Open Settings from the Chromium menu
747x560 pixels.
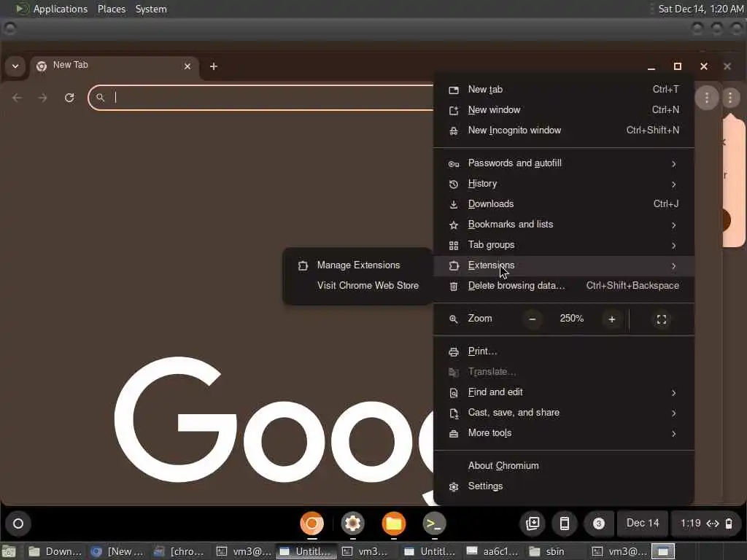click(564, 486)
